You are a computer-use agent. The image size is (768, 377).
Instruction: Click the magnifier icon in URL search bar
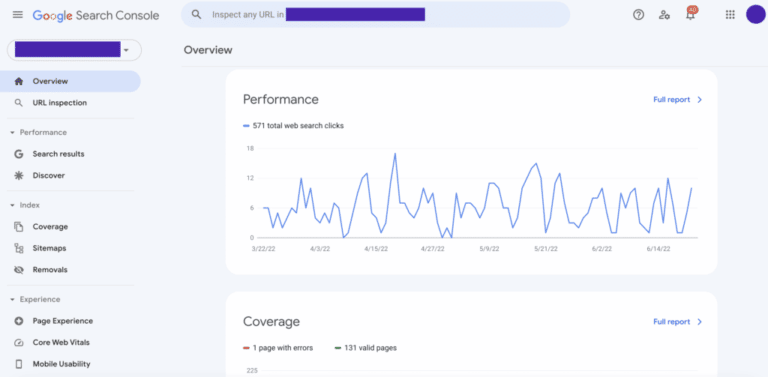196,15
